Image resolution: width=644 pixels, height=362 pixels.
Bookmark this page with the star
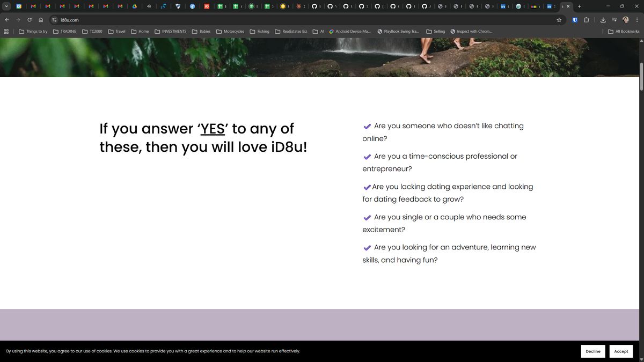point(559,20)
